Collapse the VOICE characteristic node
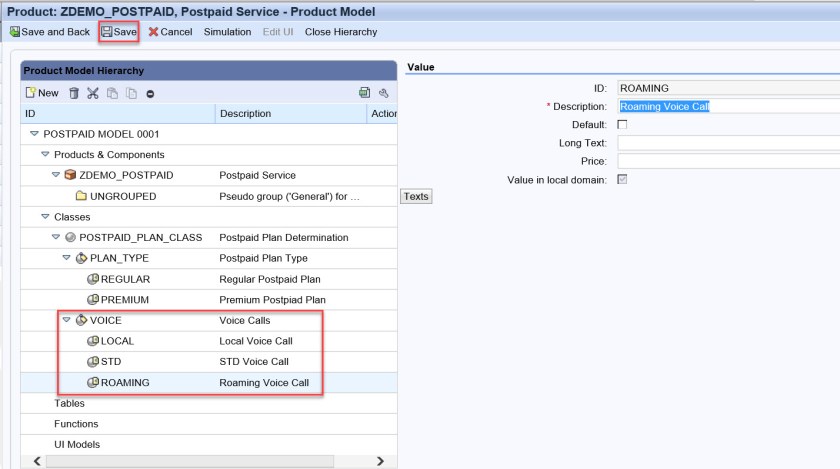 pos(66,321)
